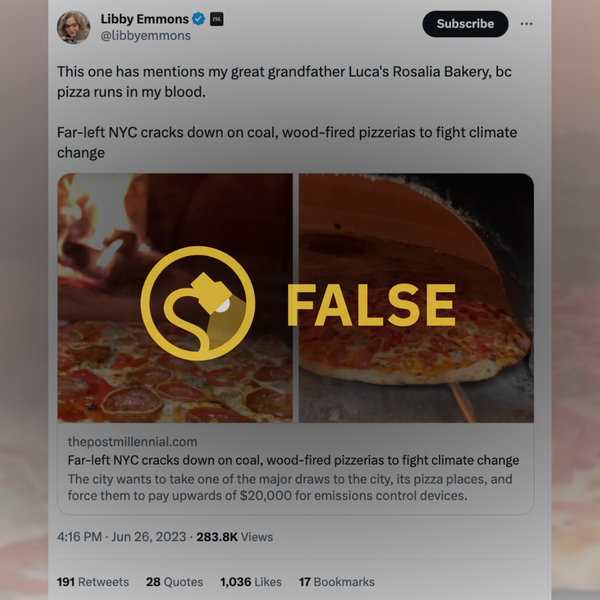This screenshot has width=600, height=600.
Task: Show the 28 Quotes list
Action: pyautogui.click(x=174, y=581)
